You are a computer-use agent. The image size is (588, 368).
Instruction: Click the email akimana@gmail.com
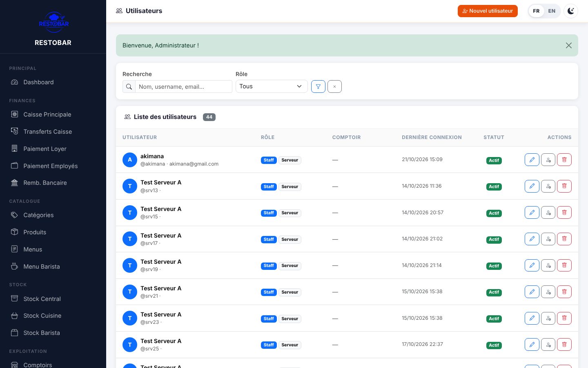coord(194,164)
